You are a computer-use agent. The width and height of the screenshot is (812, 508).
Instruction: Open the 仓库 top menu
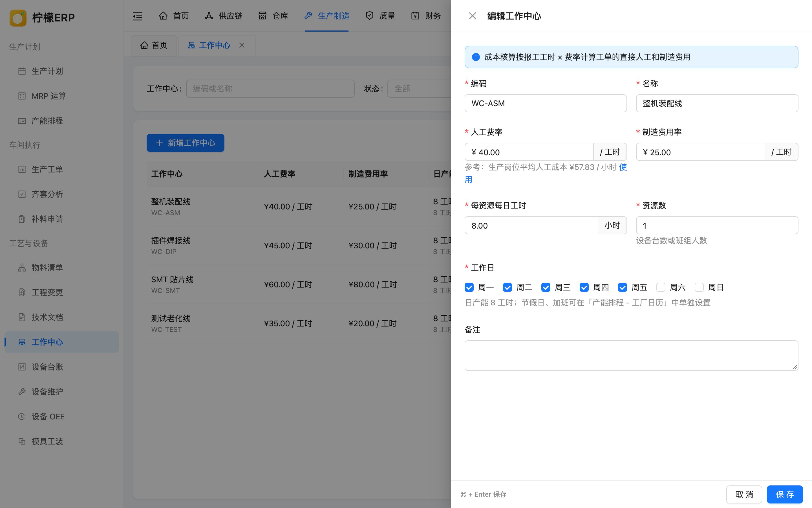tap(273, 16)
